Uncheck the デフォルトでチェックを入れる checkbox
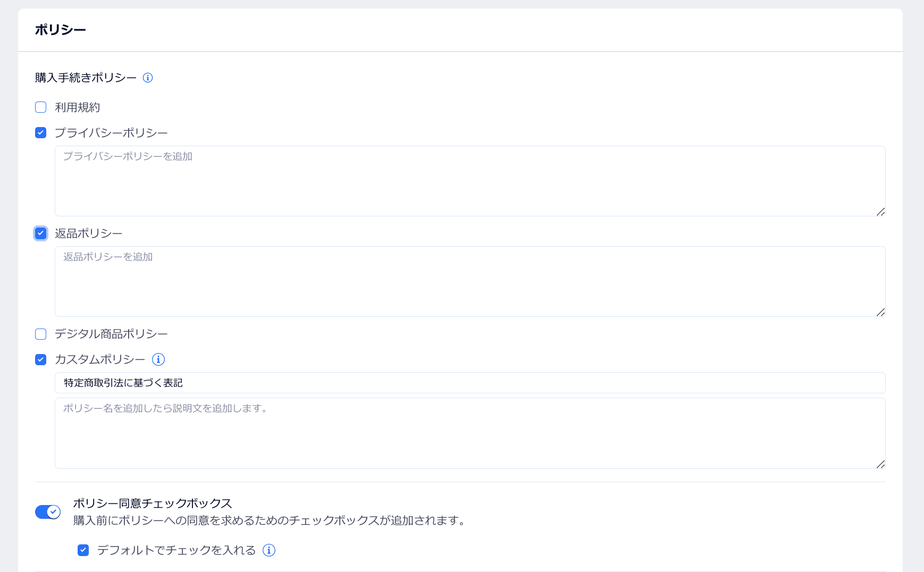924x572 pixels. pyautogui.click(x=83, y=550)
